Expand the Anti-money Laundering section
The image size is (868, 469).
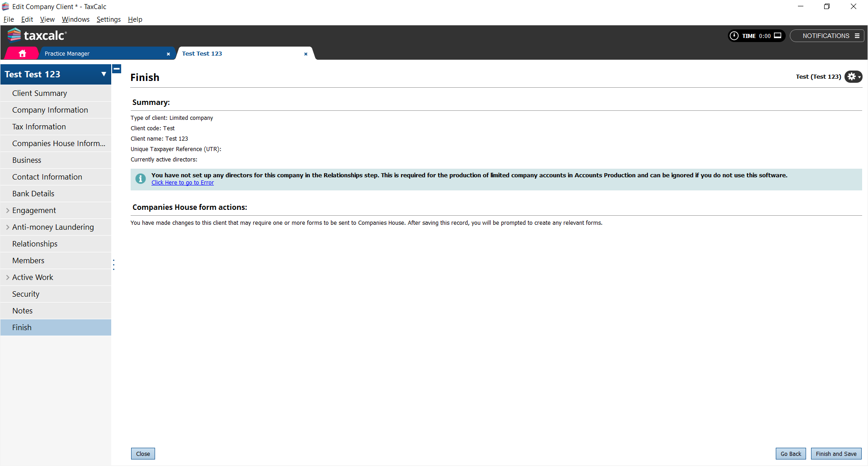[x=8, y=227]
